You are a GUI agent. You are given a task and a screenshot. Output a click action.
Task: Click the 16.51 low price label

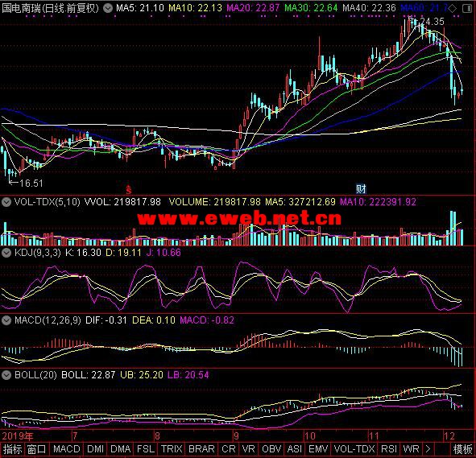(31, 184)
